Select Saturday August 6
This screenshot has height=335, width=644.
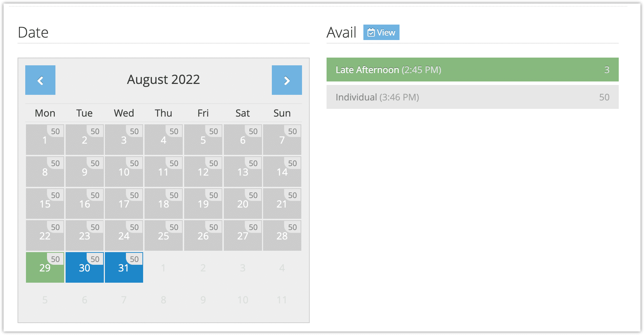click(243, 139)
